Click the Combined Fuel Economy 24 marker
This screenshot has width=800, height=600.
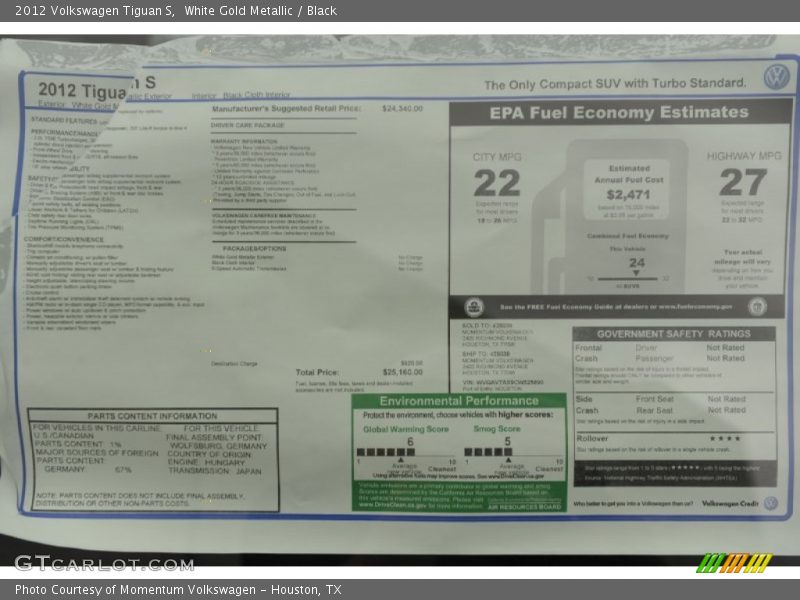pyautogui.click(x=636, y=266)
